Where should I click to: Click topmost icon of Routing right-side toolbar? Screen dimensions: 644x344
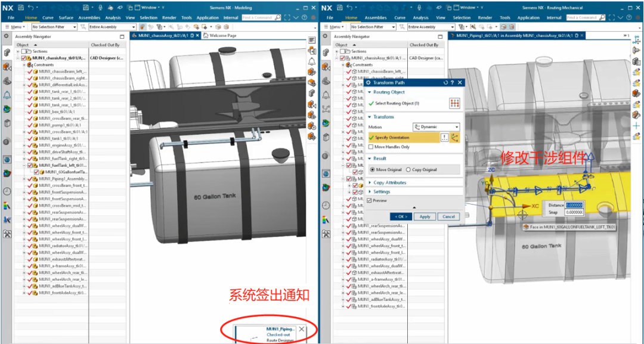click(637, 40)
